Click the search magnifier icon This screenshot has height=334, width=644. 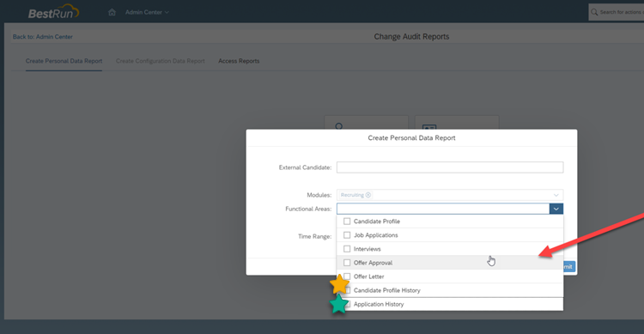[x=594, y=12]
